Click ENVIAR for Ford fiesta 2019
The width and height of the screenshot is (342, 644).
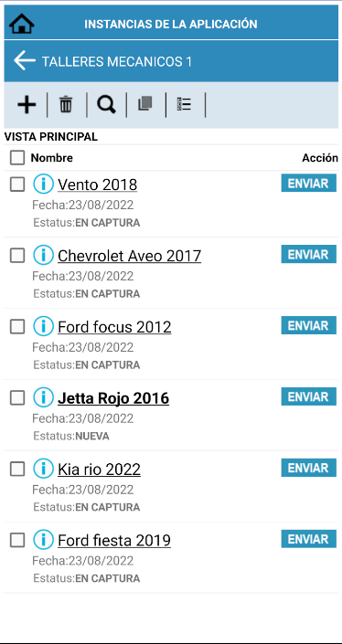pyautogui.click(x=309, y=539)
